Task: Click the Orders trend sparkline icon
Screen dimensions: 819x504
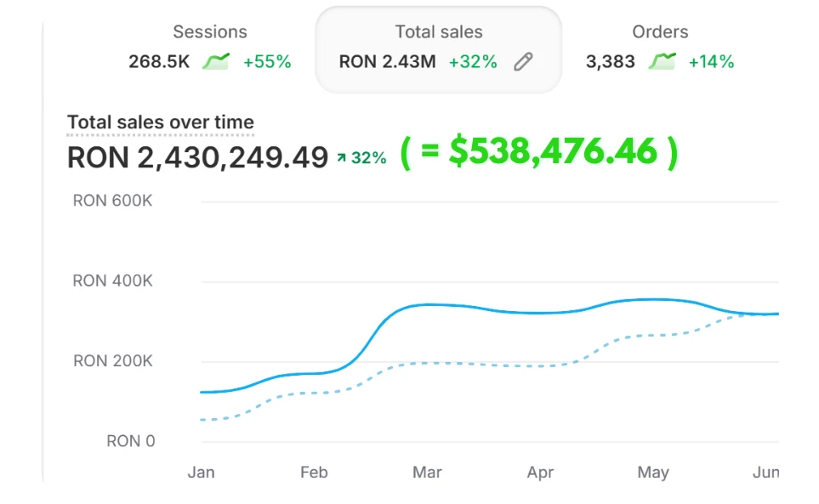Action: 662,61
